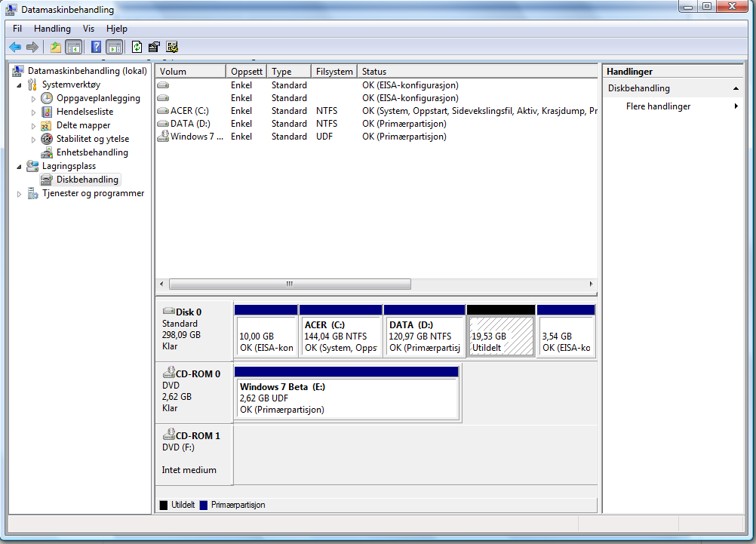Select the Enhetsbehandling tree item
756x544 pixels.
[92, 152]
